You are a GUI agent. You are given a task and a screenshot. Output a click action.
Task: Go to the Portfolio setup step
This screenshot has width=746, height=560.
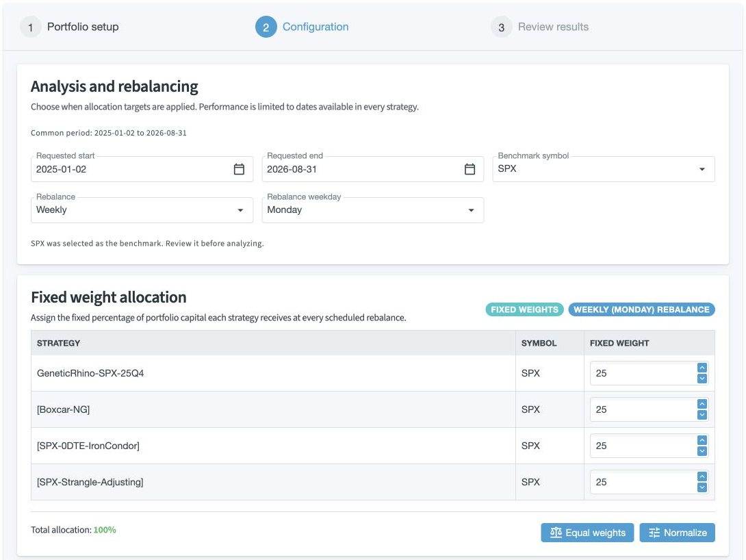[83, 27]
